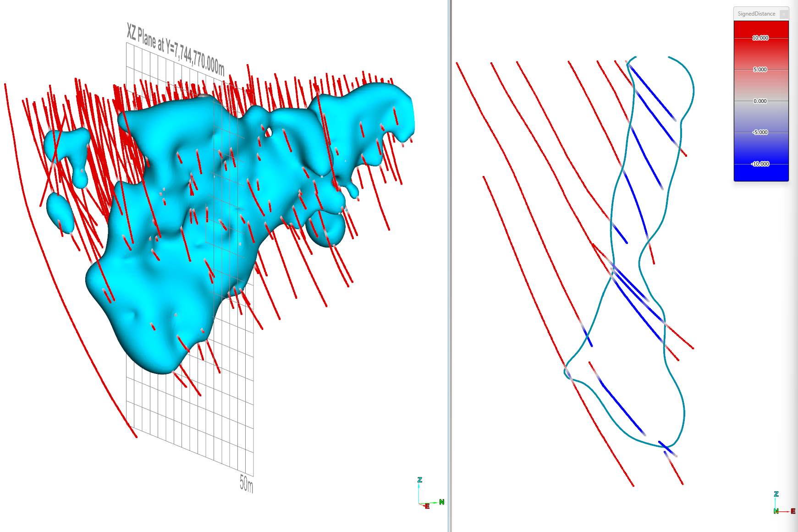Click the E axis label in left orientation widget
The image size is (798, 532).
(426, 506)
